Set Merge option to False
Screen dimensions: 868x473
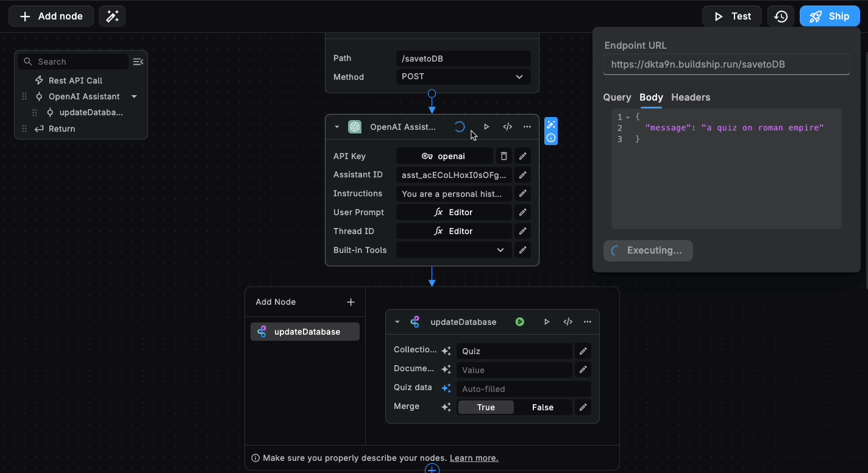click(542, 407)
